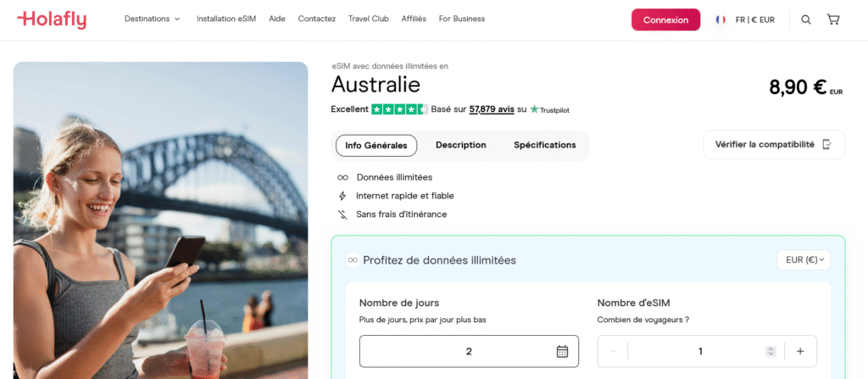The height and width of the screenshot is (379, 868).
Task: Click the French flag icon
Action: (721, 20)
